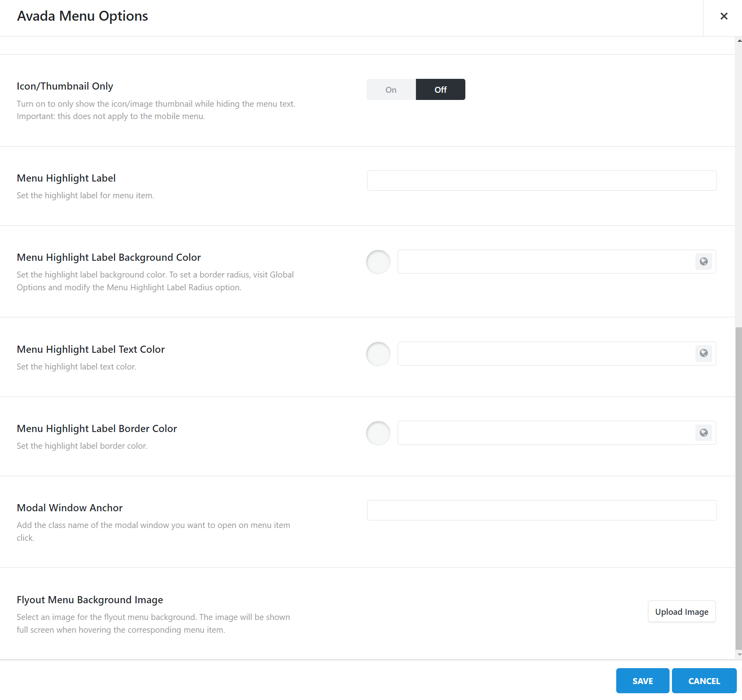The height and width of the screenshot is (700, 742).
Task: Click globe icon for Background Color field
Action: [704, 262]
